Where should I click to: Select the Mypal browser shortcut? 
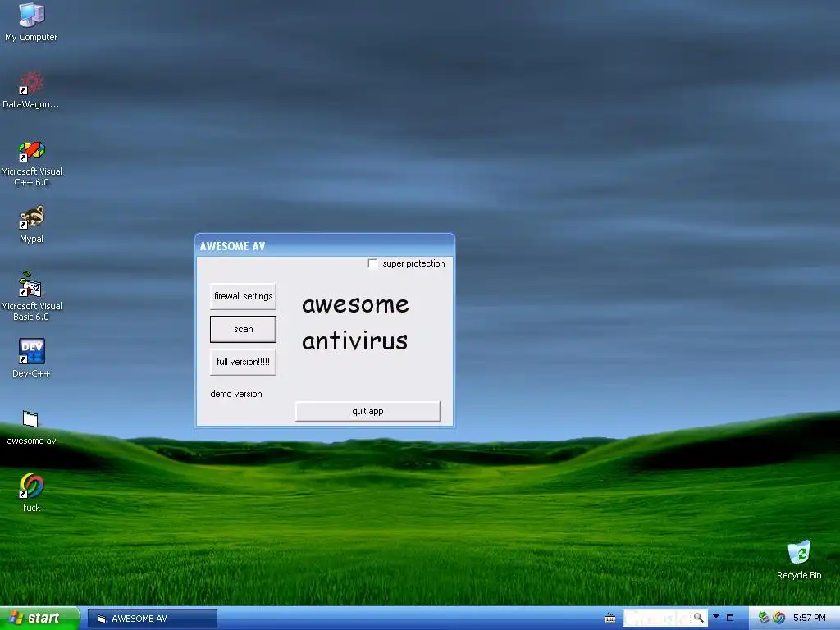pyautogui.click(x=31, y=224)
